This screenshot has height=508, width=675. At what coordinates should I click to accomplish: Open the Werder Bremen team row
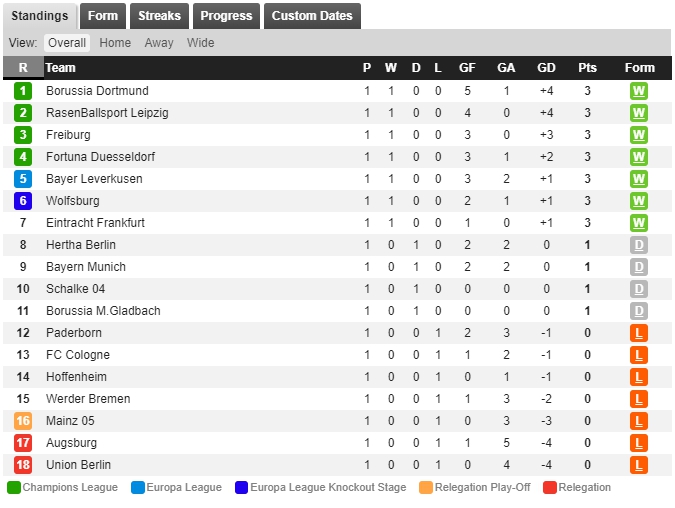(x=337, y=399)
